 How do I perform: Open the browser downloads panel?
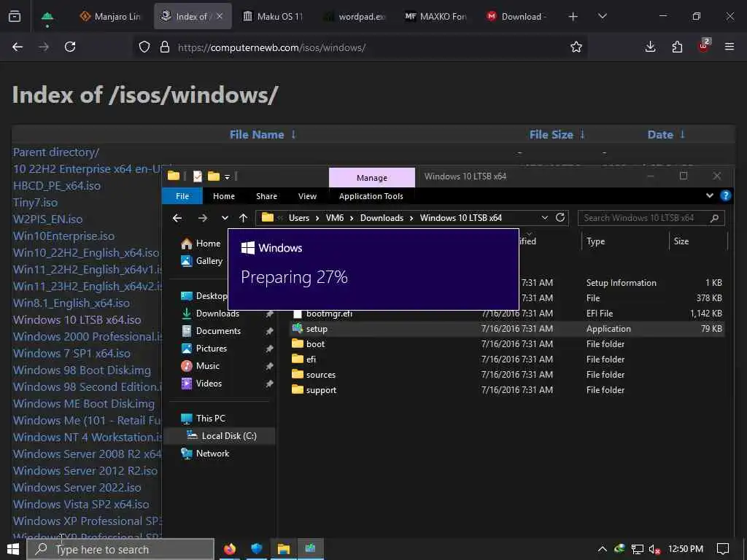coord(650,47)
